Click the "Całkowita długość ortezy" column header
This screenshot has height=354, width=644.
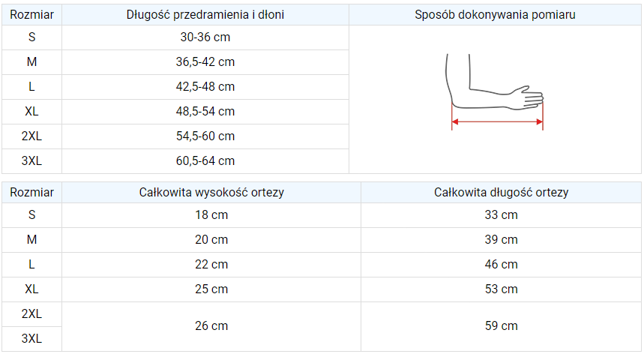501,192
